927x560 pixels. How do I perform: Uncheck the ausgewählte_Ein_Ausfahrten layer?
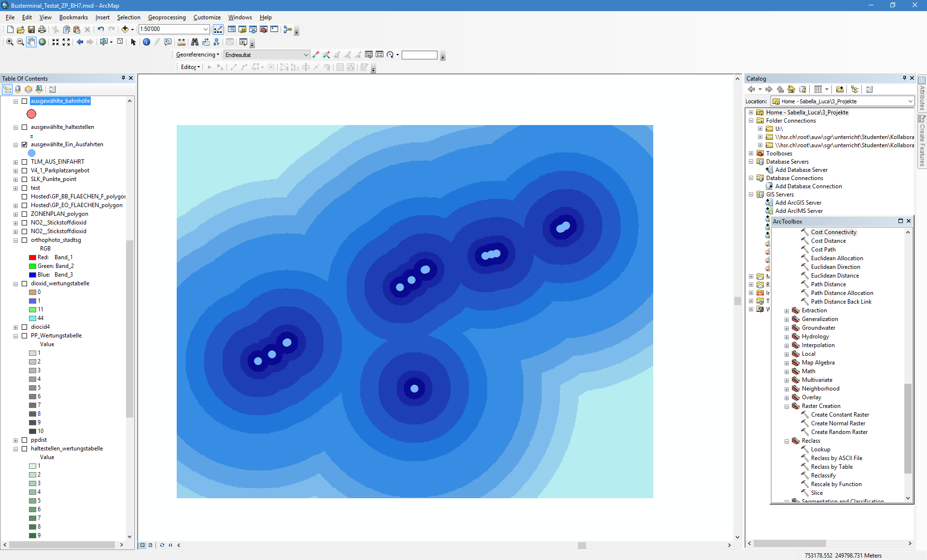point(24,145)
